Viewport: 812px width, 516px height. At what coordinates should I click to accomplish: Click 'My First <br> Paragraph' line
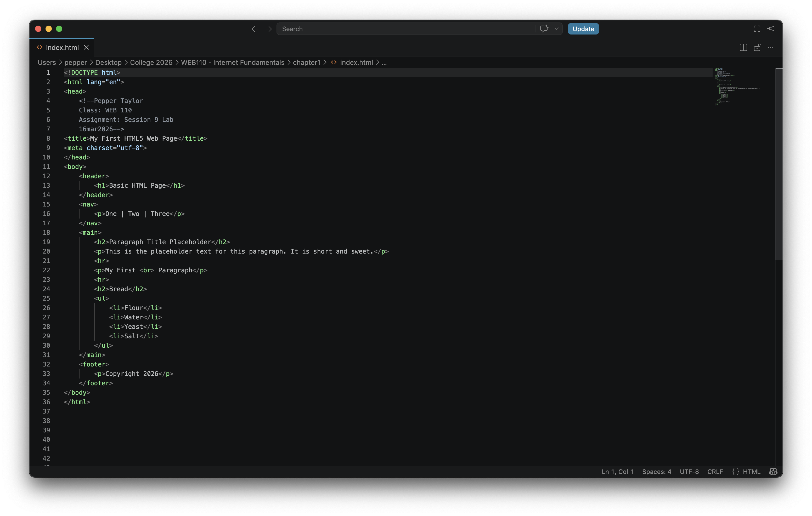[x=151, y=270]
